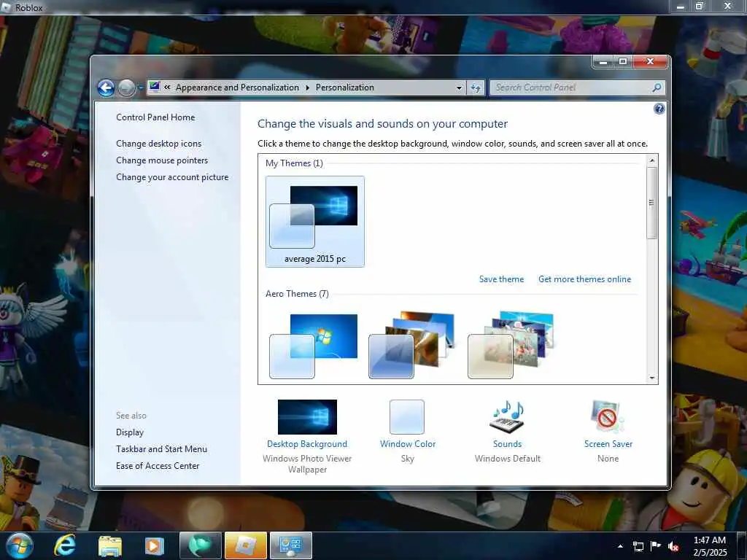747x560 pixels.
Task: Switch to the green bird app on taskbar
Action: tap(201, 545)
